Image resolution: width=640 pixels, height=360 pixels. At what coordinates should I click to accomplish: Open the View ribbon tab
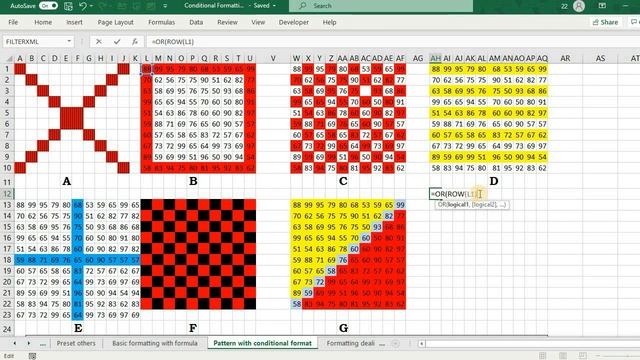pos(258,22)
